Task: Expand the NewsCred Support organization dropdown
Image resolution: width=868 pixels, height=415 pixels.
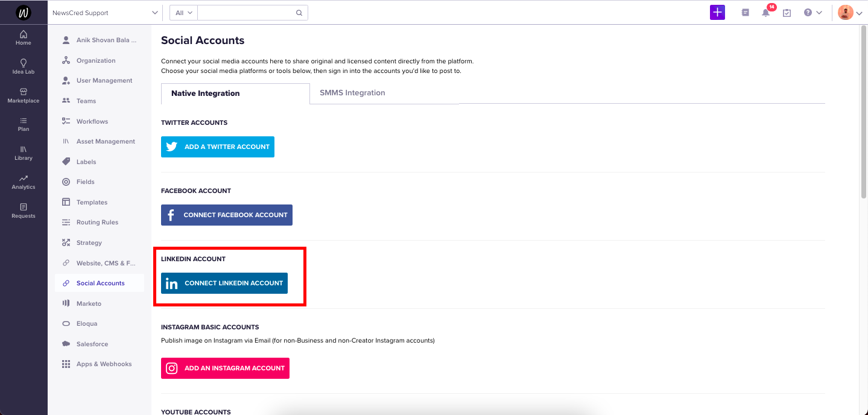Action: pos(105,13)
